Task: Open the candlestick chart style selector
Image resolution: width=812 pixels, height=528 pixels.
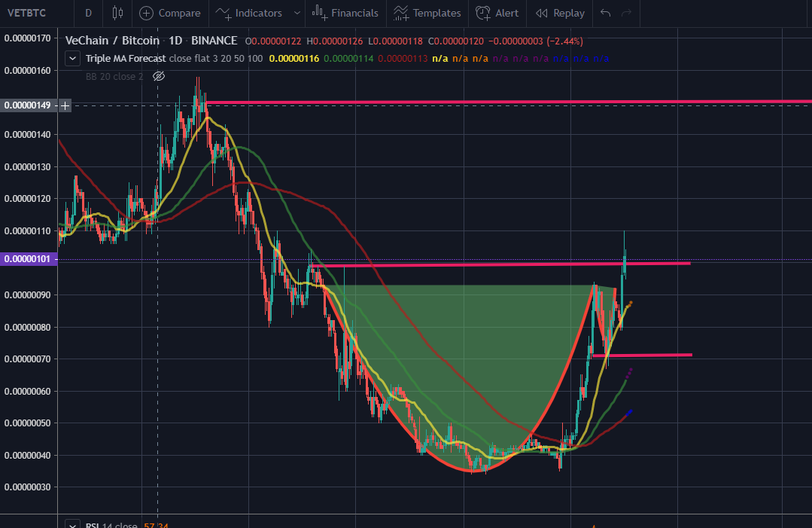Action: tap(117, 13)
